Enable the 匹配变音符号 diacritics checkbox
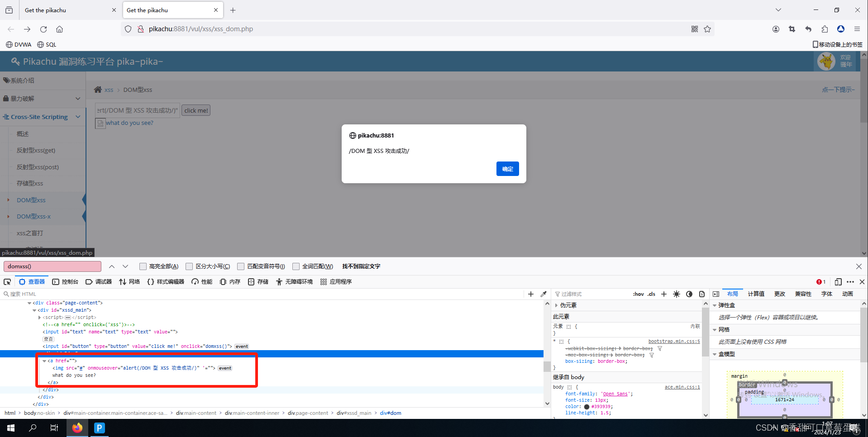The image size is (868, 437). (x=241, y=266)
